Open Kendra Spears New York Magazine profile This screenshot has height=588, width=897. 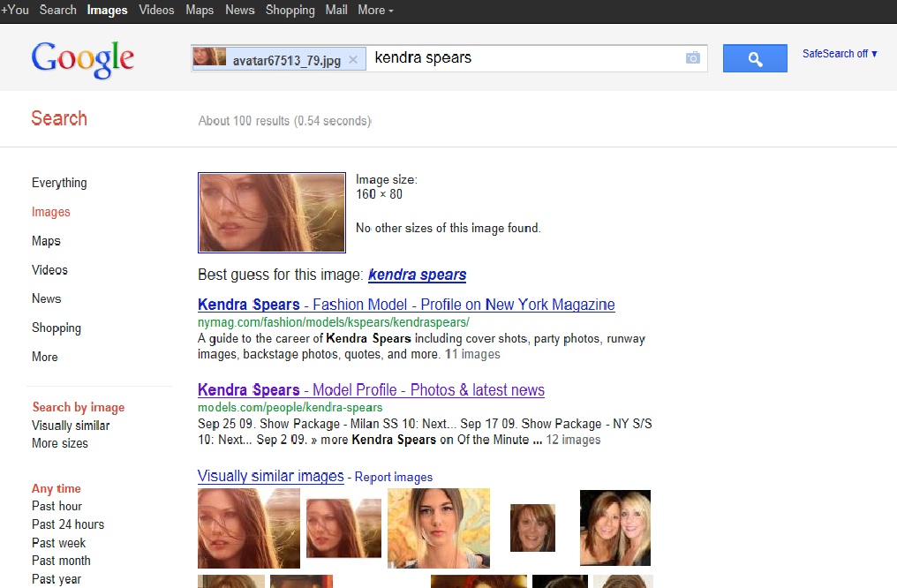pyautogui.click(x=406, y=305)
